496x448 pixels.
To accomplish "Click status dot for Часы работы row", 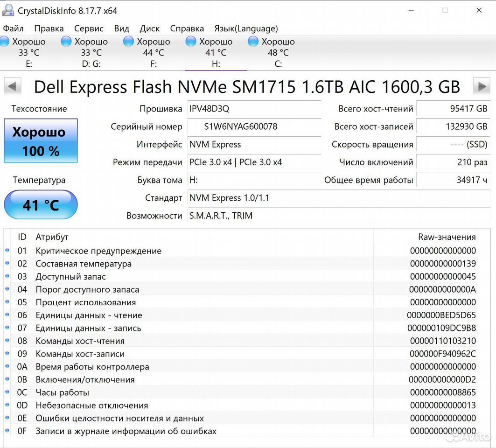I will coord(7,392).
